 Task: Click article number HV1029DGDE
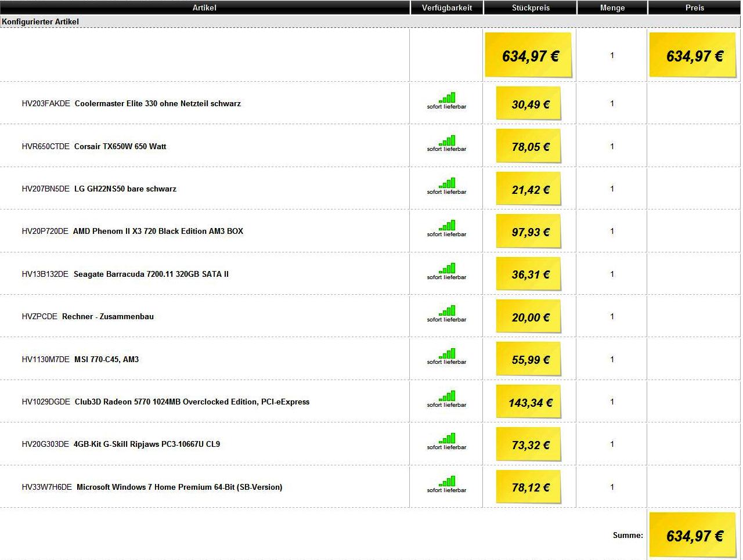46,402
